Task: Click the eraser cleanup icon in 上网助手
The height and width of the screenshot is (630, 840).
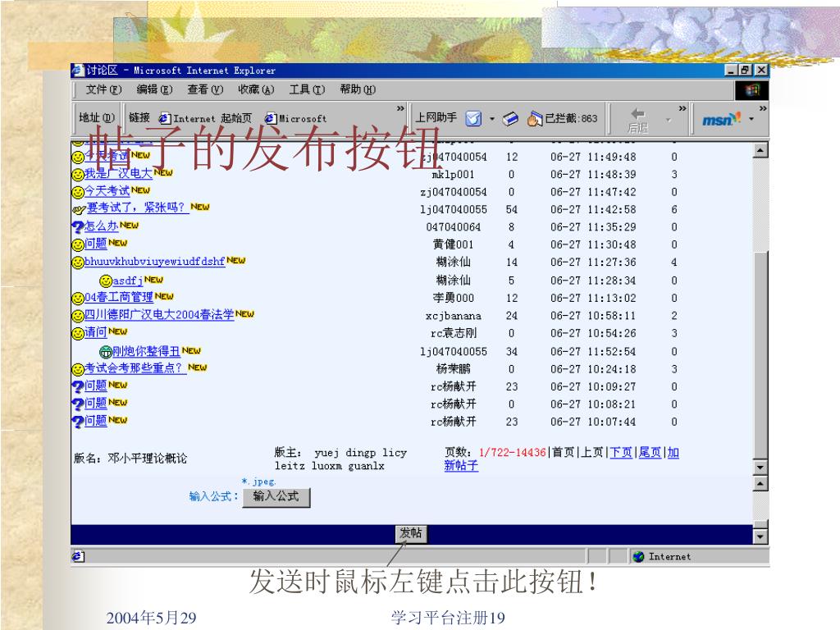Action: (510, 118)
